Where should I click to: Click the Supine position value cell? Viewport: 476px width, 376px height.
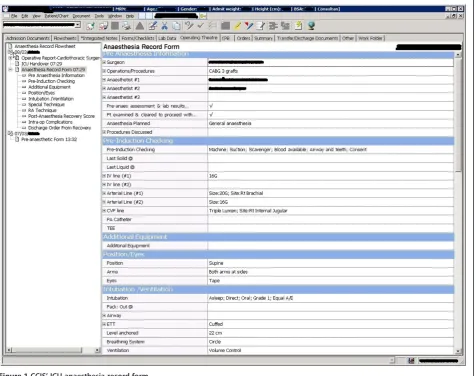[330, 263]
